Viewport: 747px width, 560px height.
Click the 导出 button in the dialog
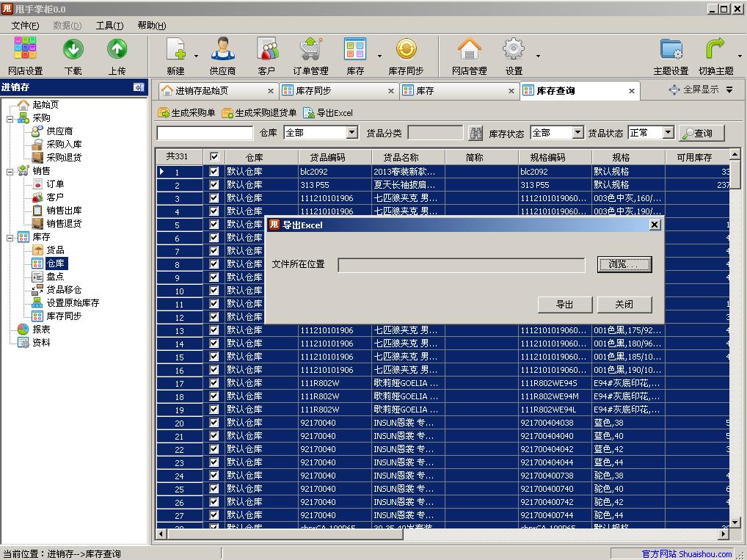click(565, 304)
